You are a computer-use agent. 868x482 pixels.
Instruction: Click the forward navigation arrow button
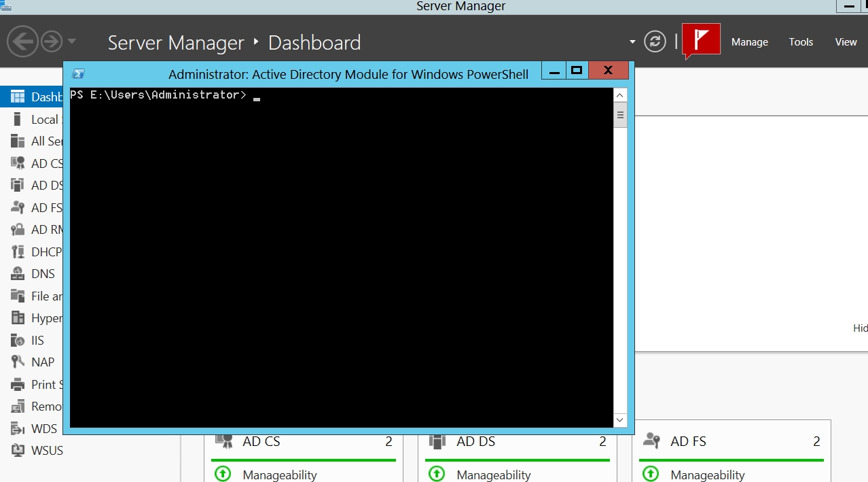click(x=52, y=42)
